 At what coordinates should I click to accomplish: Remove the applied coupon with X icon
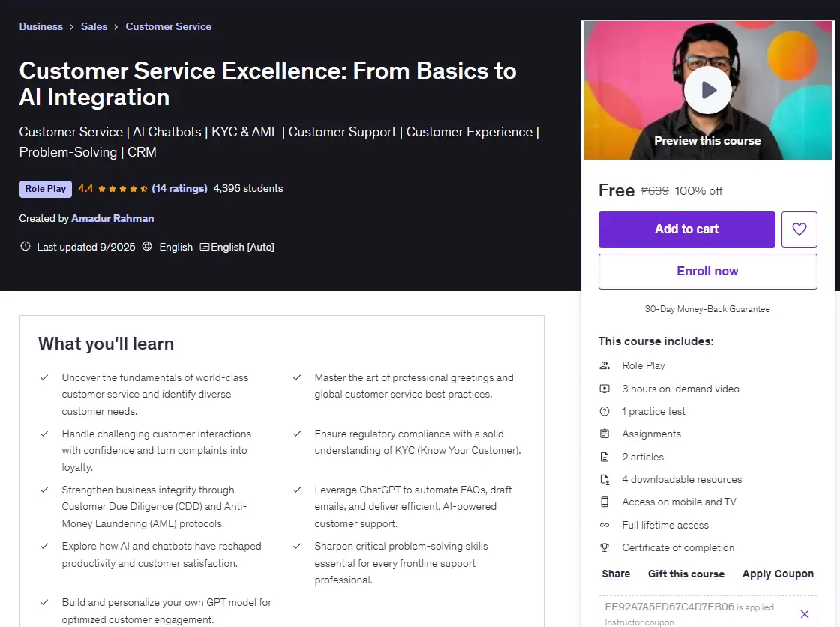pyautogui.click(x=804, y=614)
